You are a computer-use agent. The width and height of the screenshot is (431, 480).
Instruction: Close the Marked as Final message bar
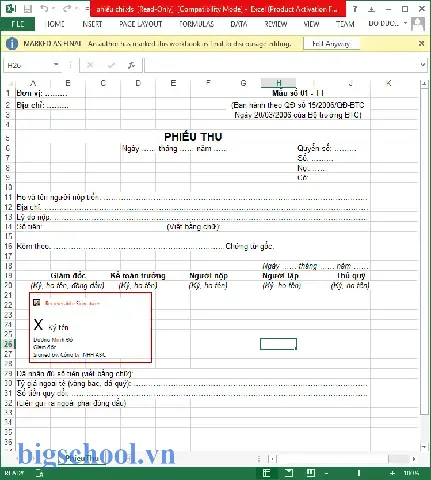pos(421,43)
